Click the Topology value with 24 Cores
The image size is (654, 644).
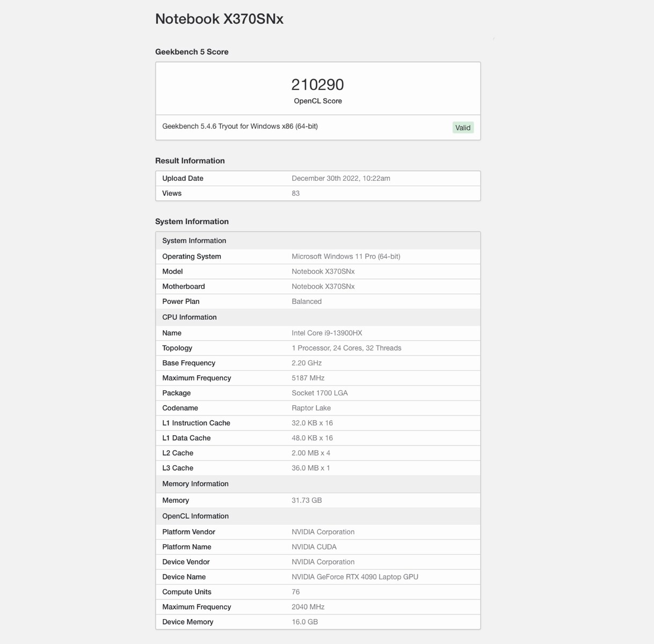tap(346, 348)
